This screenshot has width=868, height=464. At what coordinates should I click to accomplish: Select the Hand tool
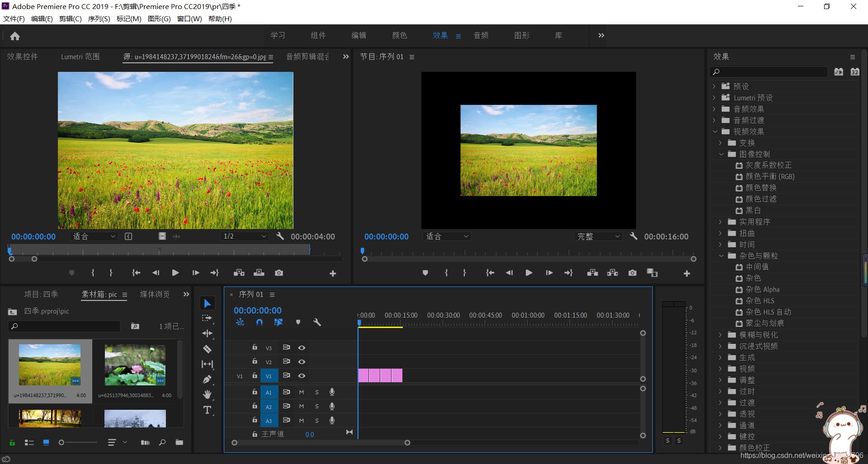[x=207, y=395]
